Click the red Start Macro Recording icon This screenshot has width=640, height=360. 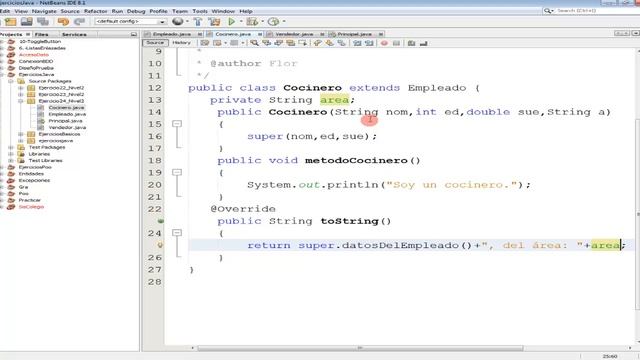[384, 43]
